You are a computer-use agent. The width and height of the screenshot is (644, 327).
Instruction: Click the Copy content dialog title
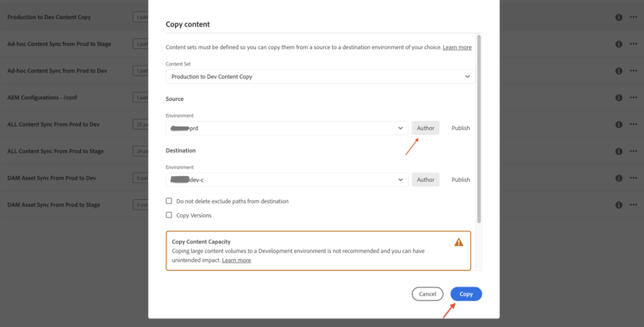point(187,24)
